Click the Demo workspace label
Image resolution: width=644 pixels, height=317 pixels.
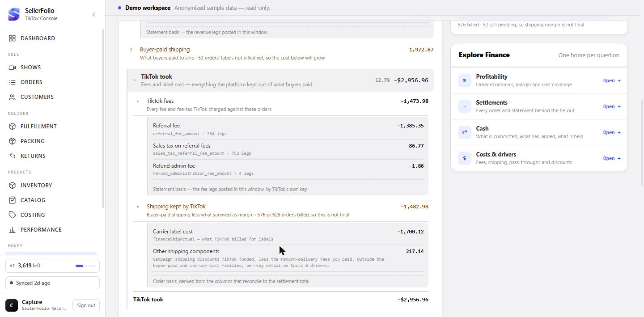(x=148, y=8)
